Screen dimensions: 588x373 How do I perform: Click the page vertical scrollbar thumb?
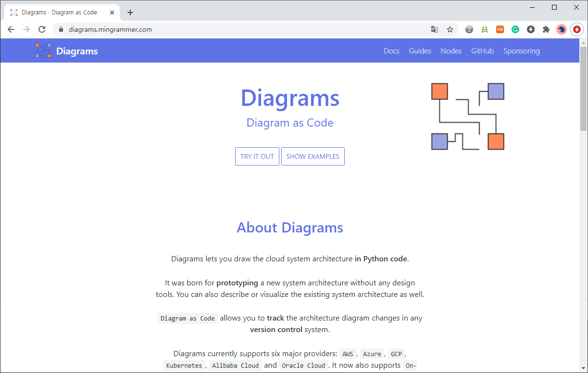coord(584,89)
